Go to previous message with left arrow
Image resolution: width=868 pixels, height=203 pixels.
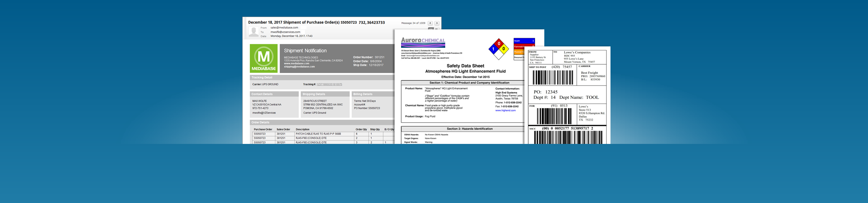click(x=430, y=23)
